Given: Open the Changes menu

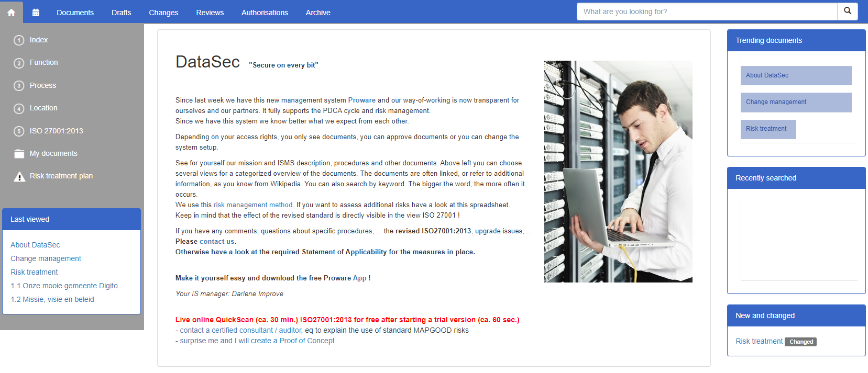Looking at the screenshot, I should (x=163, y=13).
